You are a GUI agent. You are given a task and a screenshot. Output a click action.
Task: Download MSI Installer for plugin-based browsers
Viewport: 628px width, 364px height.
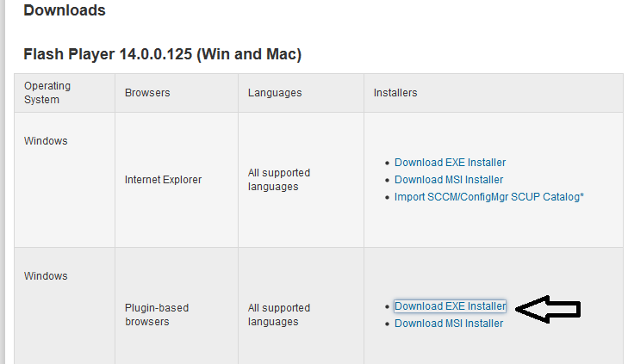(x=449, y=324)
